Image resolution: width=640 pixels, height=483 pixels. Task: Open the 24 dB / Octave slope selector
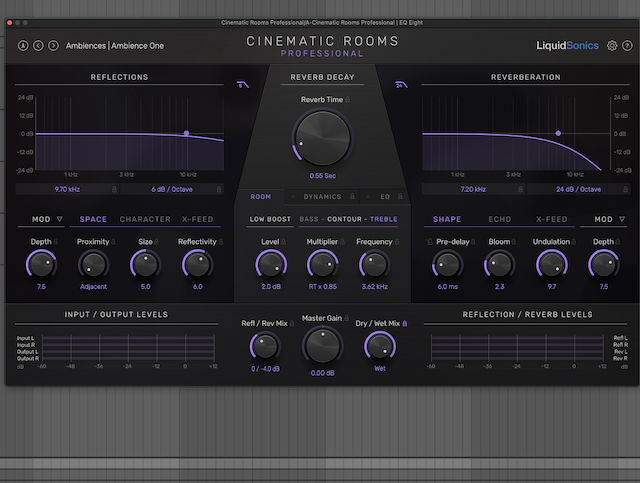pos(578,189)
